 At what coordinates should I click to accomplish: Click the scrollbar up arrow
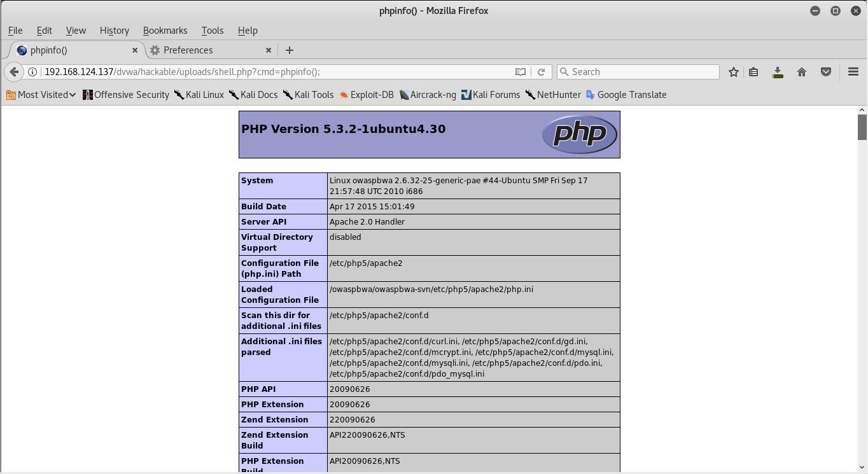pyautogui.click(x=862, y=110)
